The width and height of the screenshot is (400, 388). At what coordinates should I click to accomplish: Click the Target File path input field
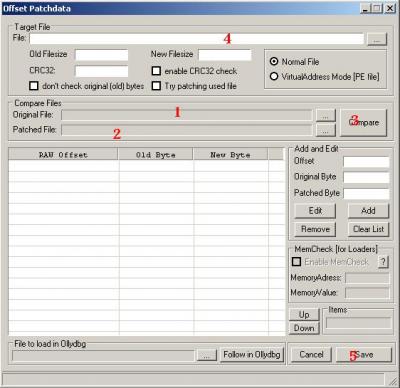pos(196,39)
